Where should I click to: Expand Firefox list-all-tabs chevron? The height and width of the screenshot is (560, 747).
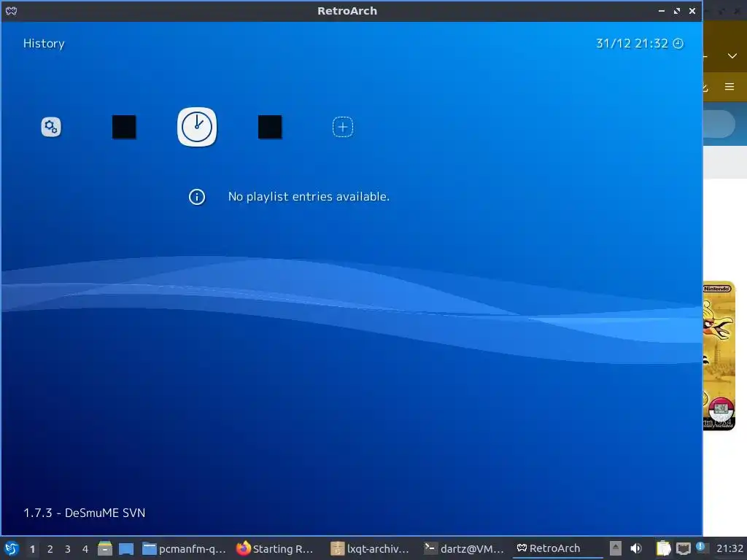click(x=732, y=55)
